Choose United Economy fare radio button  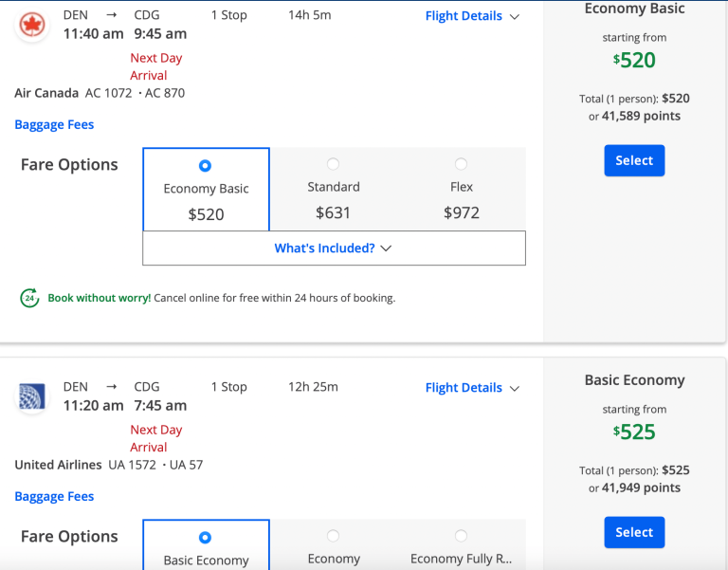click(x=333, y=536)
